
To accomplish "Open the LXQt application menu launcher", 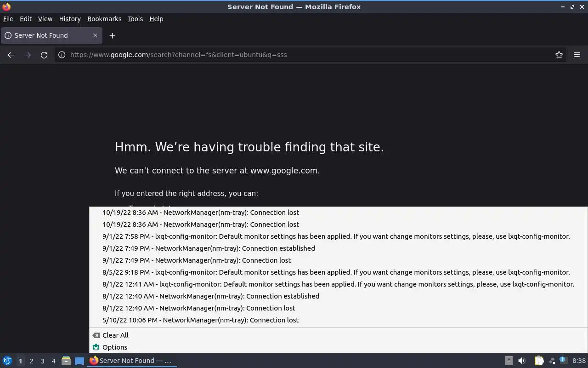I will [x=7, y=361].
